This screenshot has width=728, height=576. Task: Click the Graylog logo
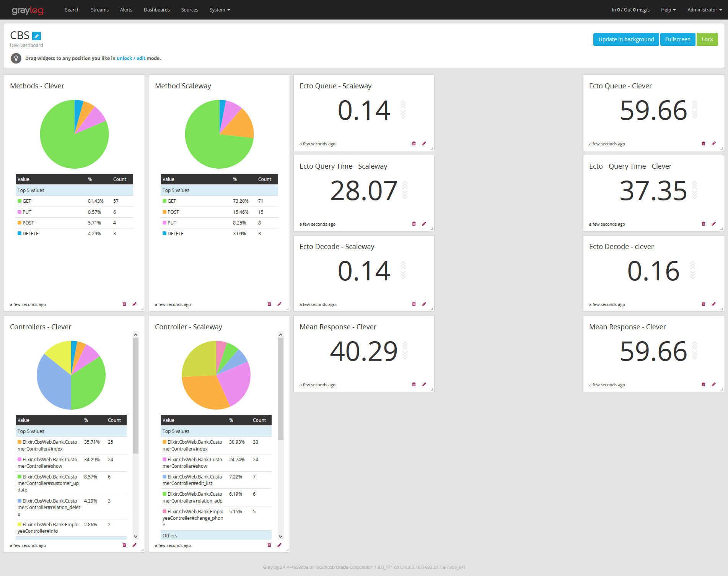click(x=28, y=10)
